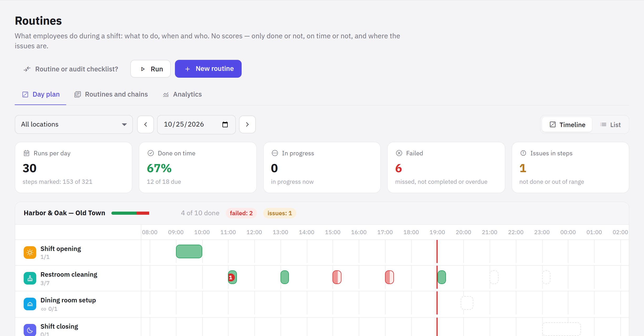Viewport: 644px width, 336px height.
Task: Click the failed: 2 badge
Action: coord(241,213)
